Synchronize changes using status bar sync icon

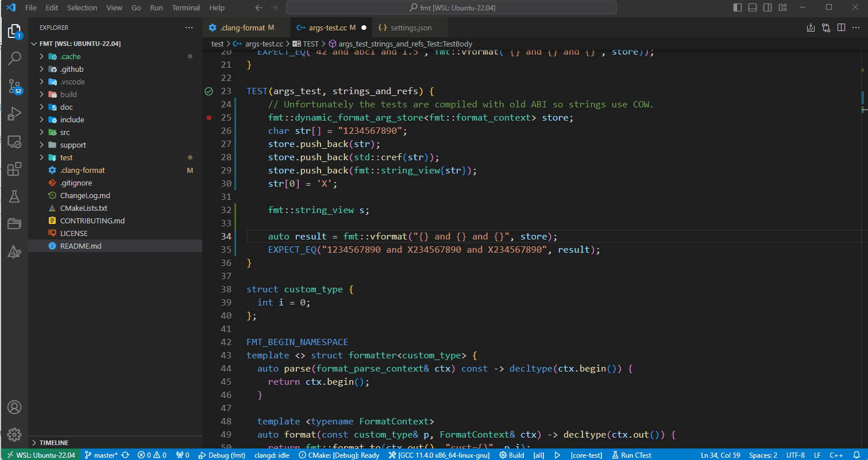point(125,455)
